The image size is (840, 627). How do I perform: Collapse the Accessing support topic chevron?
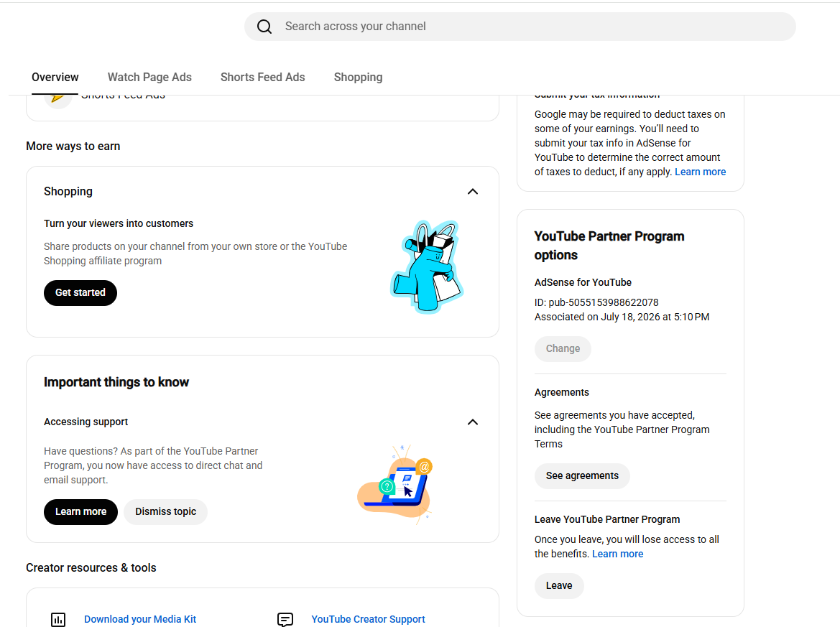pyautogui.click(x=473, y=422)
